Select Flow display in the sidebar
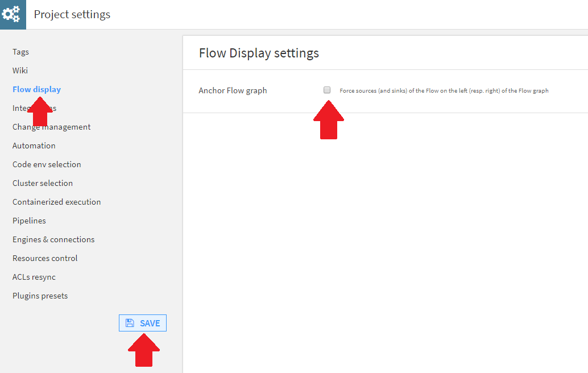Screen dimensions: 588x373 pyautogui.click(x=37, y=89)
